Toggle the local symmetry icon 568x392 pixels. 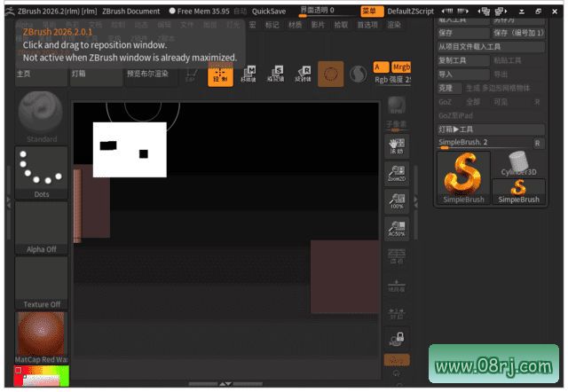tap(397, 313)
